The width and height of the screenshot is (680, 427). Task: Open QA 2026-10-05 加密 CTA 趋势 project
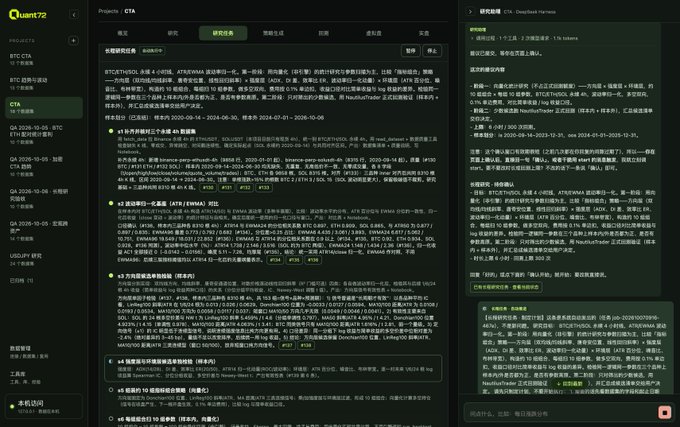pyautogui.click(x=43, y=166)
